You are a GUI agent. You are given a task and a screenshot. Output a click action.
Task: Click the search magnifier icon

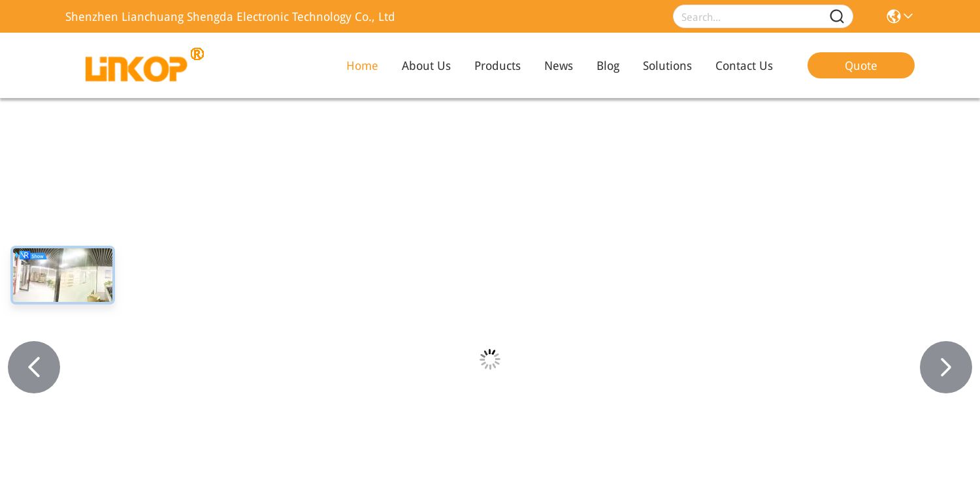tap(837, 16)
